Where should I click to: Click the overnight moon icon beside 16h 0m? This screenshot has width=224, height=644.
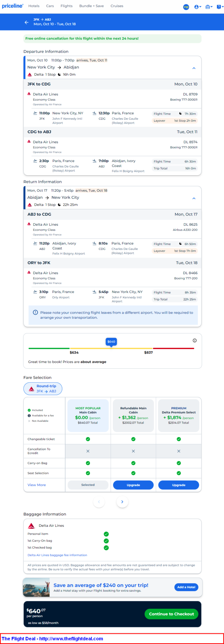click(60, 74)
